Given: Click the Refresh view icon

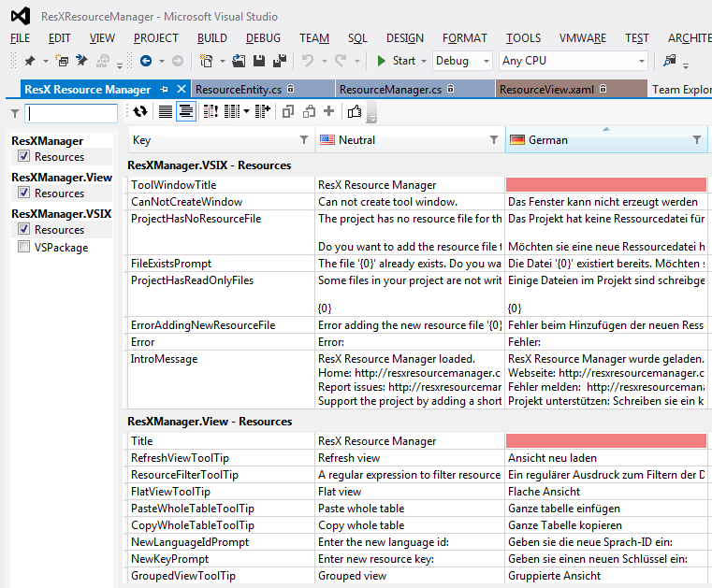Looking at the screenshot, I should tap(140, 111).
